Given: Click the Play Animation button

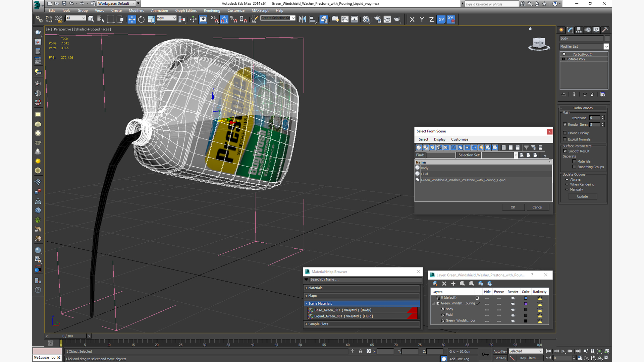Looking at the screenshot, I should [x=563, y=351].
